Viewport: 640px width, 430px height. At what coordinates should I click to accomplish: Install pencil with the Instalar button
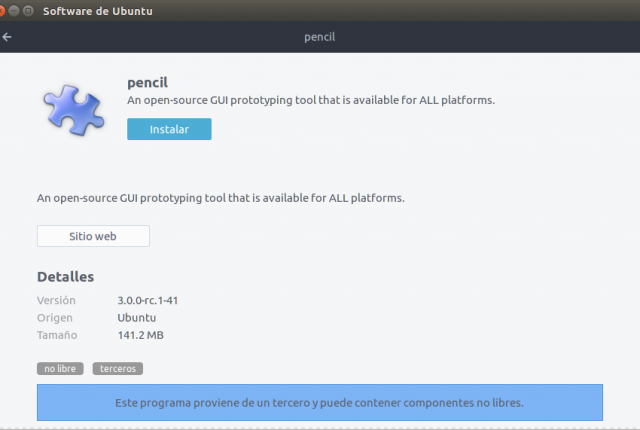(169, 129)
